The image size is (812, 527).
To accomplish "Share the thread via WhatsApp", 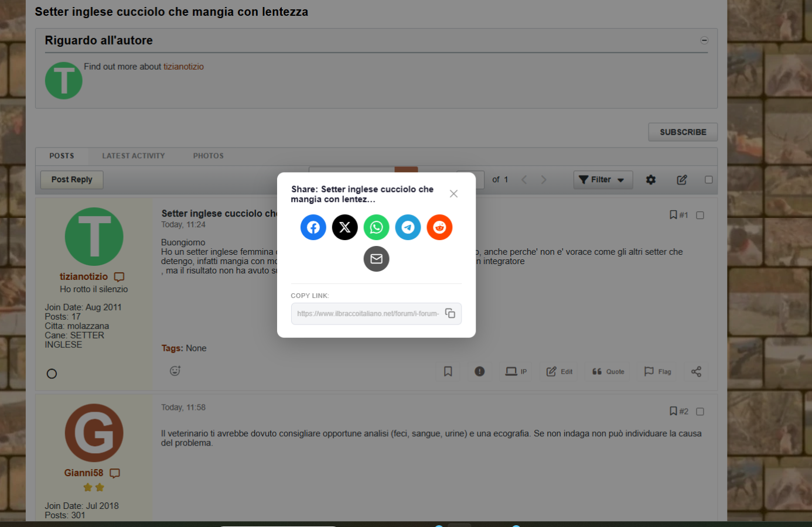I will click(x=377, y=227).
